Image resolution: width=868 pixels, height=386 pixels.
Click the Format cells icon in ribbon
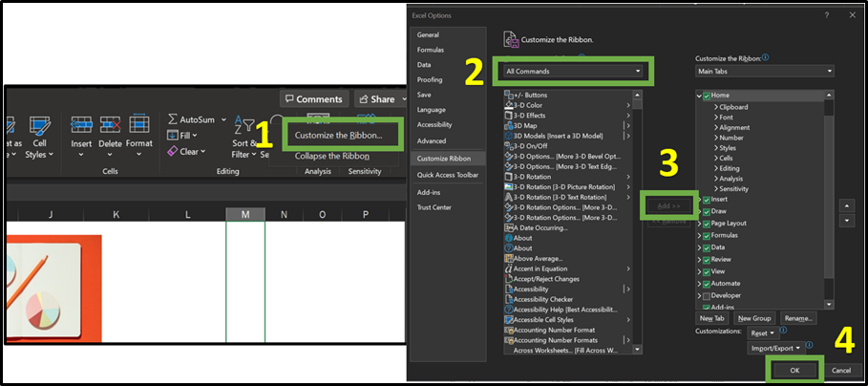pos(139,125)
